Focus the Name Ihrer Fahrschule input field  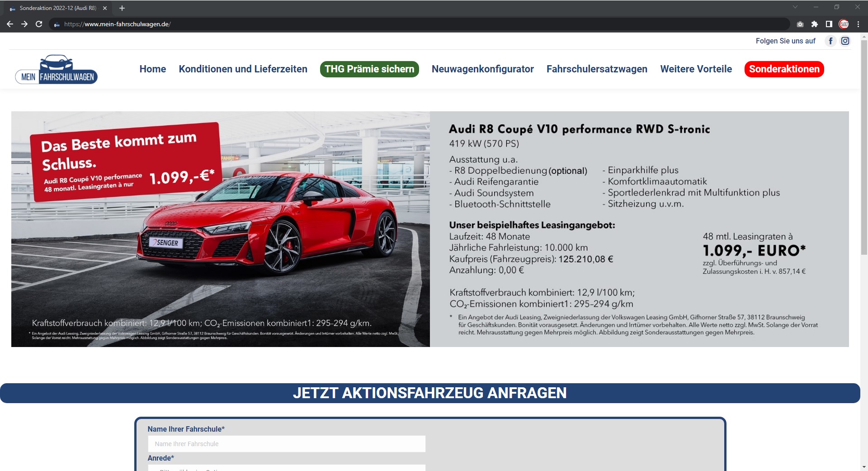tap(287, 444)
